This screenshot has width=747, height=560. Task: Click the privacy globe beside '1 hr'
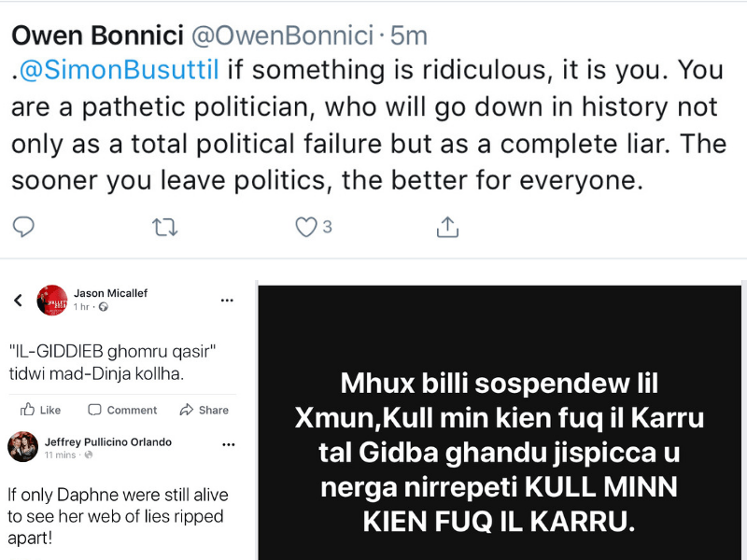[x=103, y=307]
